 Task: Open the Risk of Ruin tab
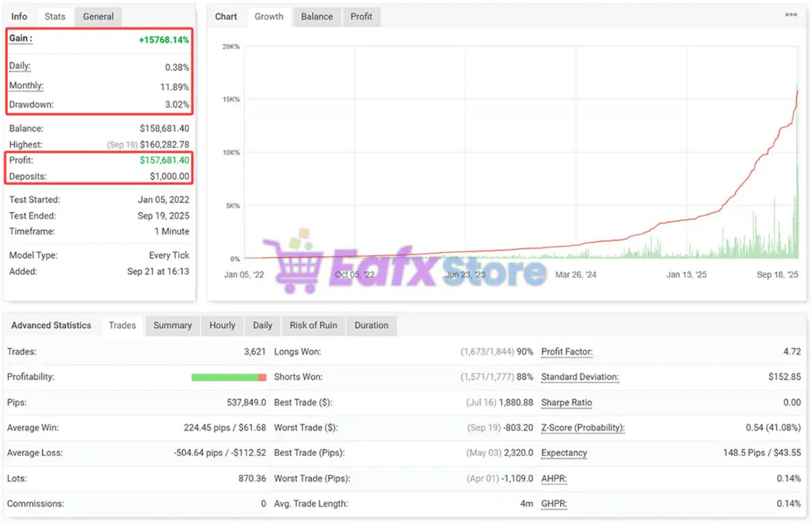[313, 325]
